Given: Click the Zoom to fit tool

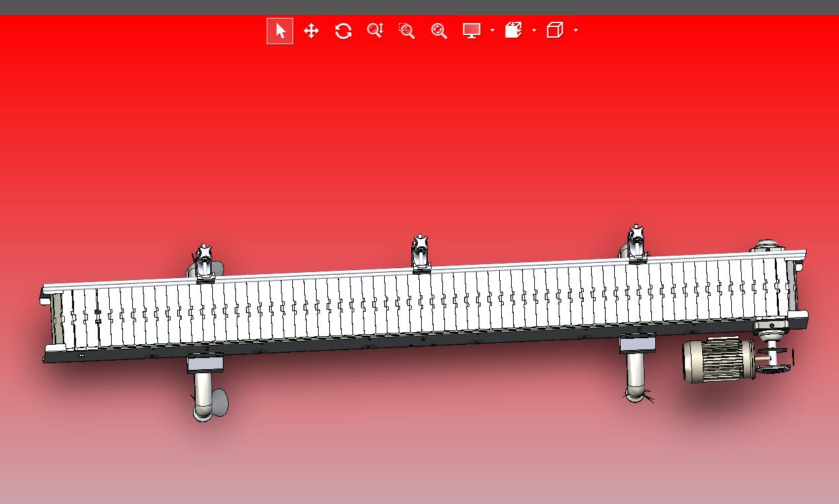Looking at the screenshot, I should click(x=439, y=31).
